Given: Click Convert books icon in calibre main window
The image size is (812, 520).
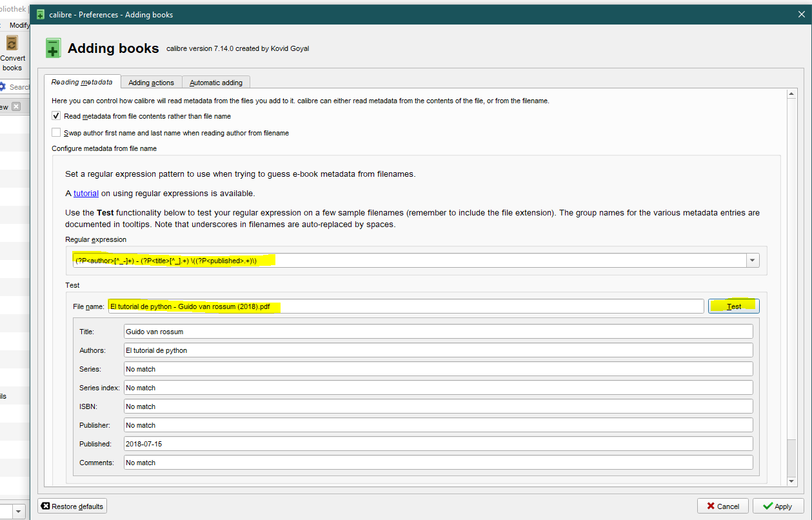Looking at the screenshot, I should click(12, 43).
